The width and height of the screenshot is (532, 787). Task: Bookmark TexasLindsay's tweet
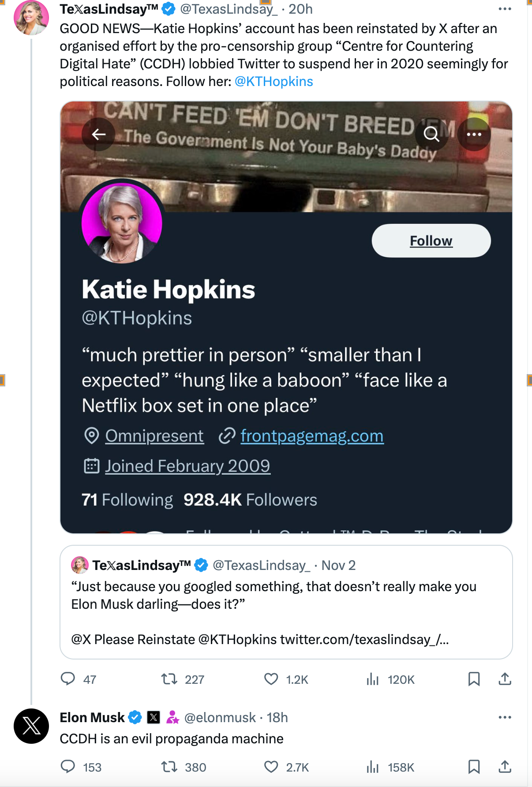[x=474, y=679]
